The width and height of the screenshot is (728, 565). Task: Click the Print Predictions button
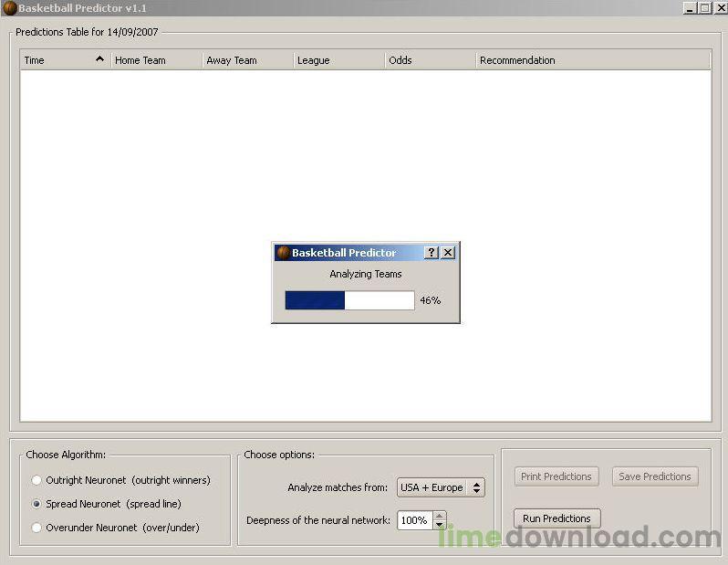[x=556, y=476]
